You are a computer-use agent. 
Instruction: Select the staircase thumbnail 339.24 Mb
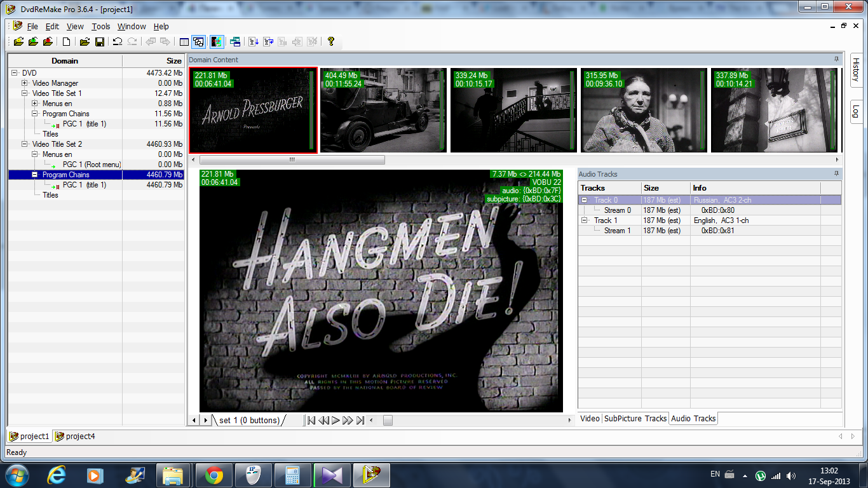pyautogui.click(x=513, y=111)
